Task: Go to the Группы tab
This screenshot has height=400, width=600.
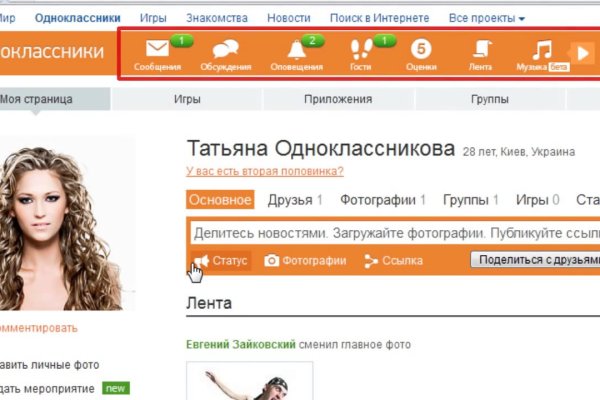Action: pos(489,100)
